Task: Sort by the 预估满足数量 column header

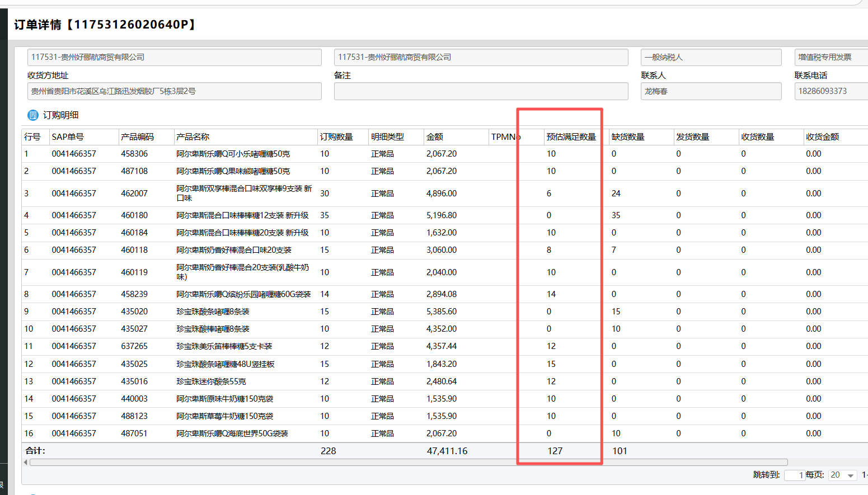Action: click(571, 137)
